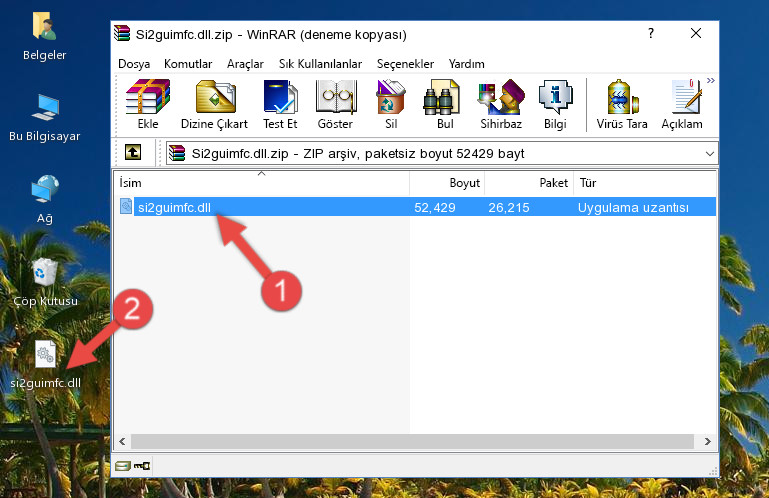Click the horizontal scrollbar left arrow
The image size is (769, 498).
[122, 441]
